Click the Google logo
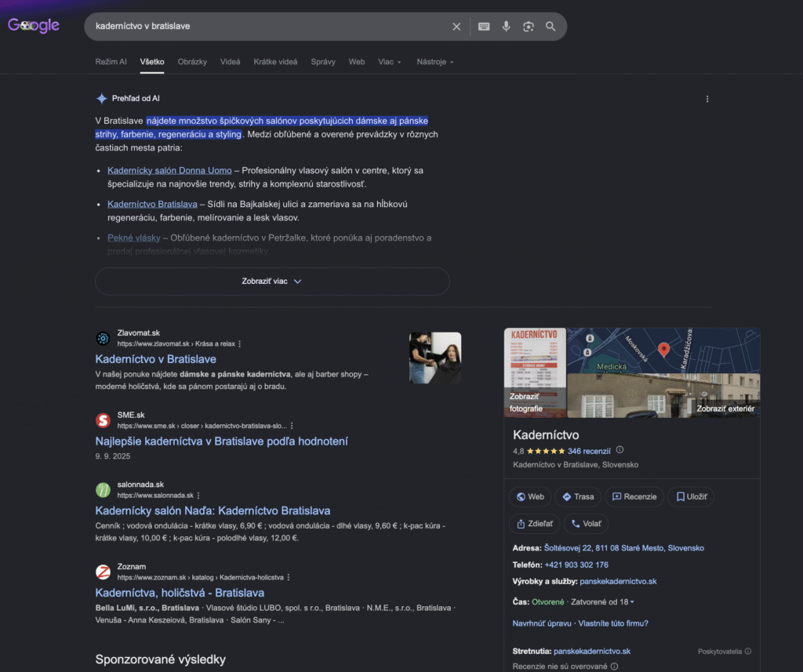Viewport: 803px width, 672px height. click(x=34, y=25)
